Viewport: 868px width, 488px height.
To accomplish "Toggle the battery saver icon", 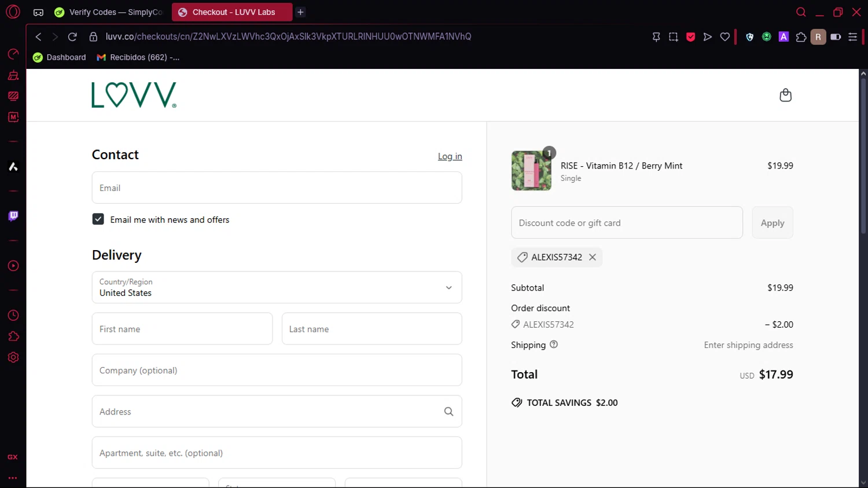I will pyautogui.click(x=836, y=36).
